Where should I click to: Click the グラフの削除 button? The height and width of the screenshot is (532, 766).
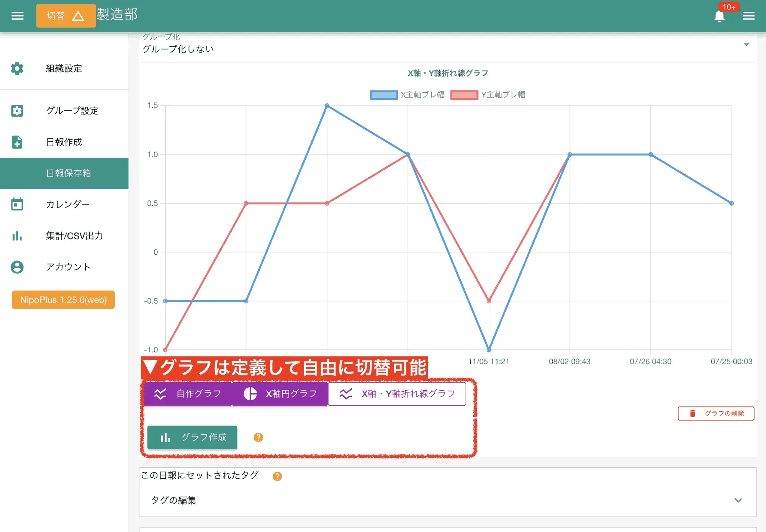(x=716, y=413)
